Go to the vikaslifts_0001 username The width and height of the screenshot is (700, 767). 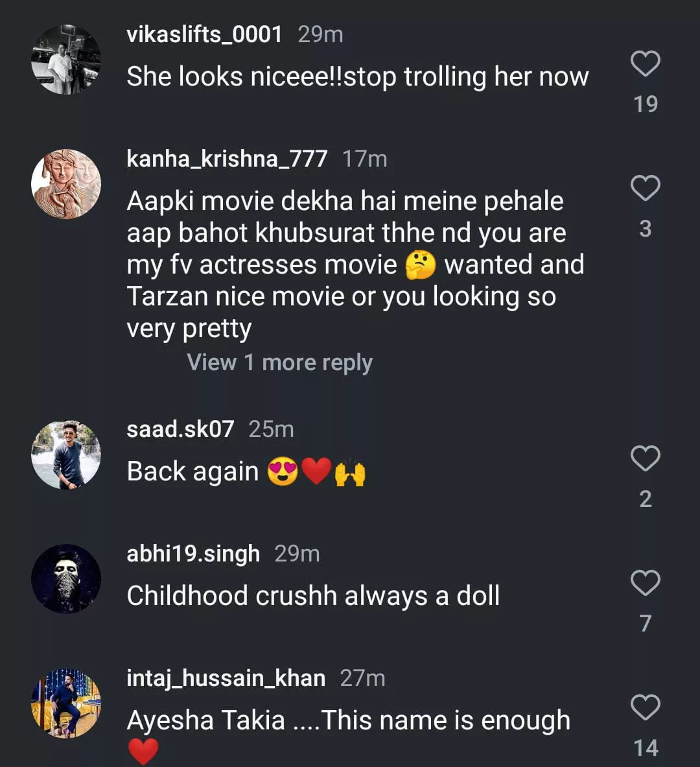pyautogui.click(x=204, y=34)
